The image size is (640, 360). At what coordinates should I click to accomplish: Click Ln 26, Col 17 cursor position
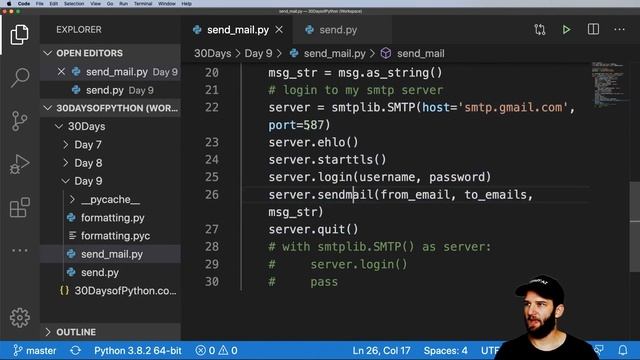click(381, 351)
